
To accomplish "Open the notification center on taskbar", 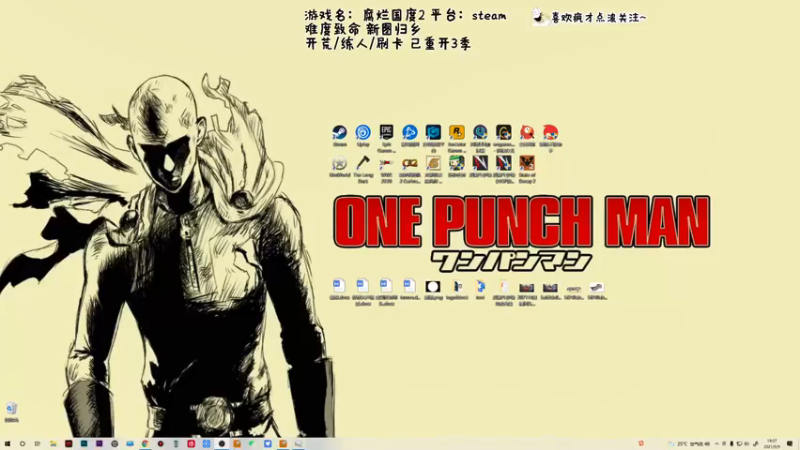I will point(789,444).
